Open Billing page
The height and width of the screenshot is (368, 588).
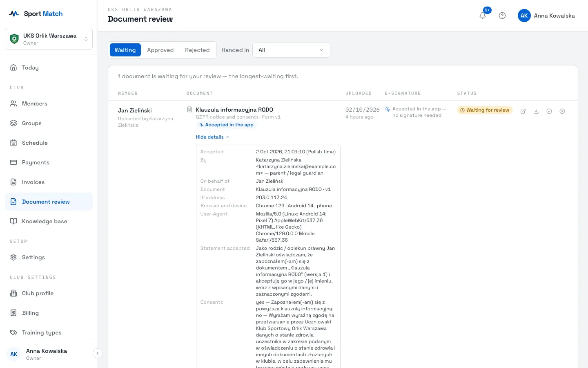click(49, 313)
